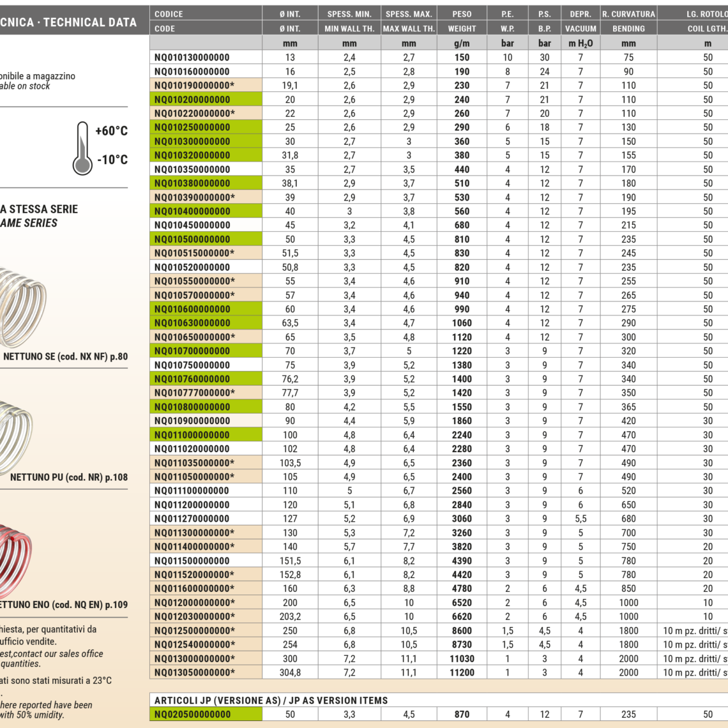Open the NETTUNO PU p.108 reference label
This screenshot has height=728, width=728.
(x=68, y=477)
